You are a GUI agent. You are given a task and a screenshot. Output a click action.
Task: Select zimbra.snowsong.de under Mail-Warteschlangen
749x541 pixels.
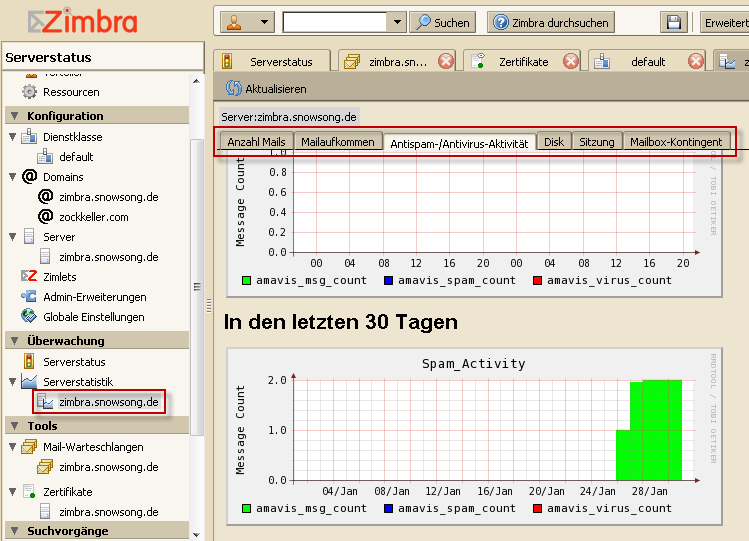(x=108, y=467)
